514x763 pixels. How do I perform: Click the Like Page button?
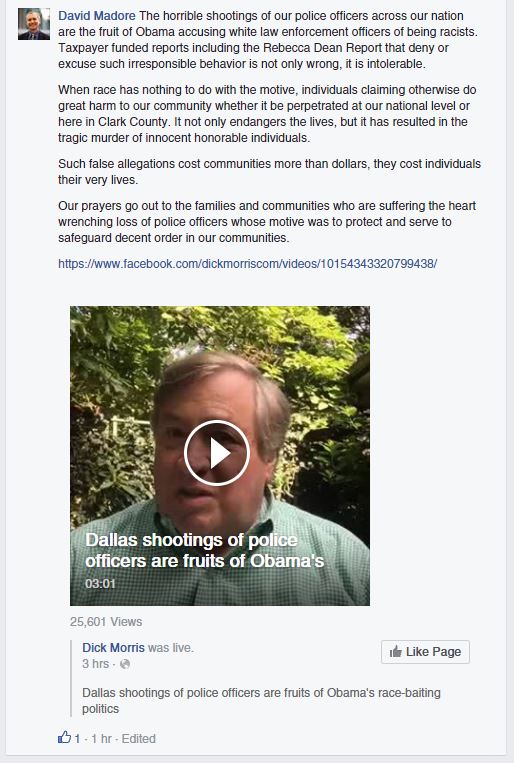pyautogui.click(x=425, y=652)
